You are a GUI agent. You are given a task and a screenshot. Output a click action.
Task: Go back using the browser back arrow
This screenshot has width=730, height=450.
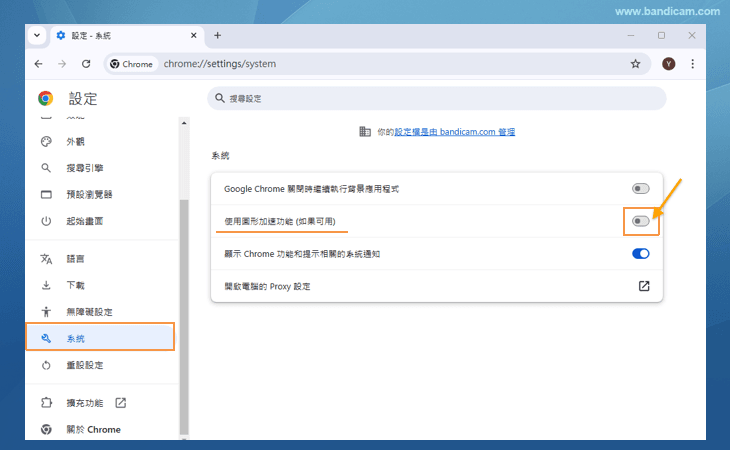[x=39, y=64]
